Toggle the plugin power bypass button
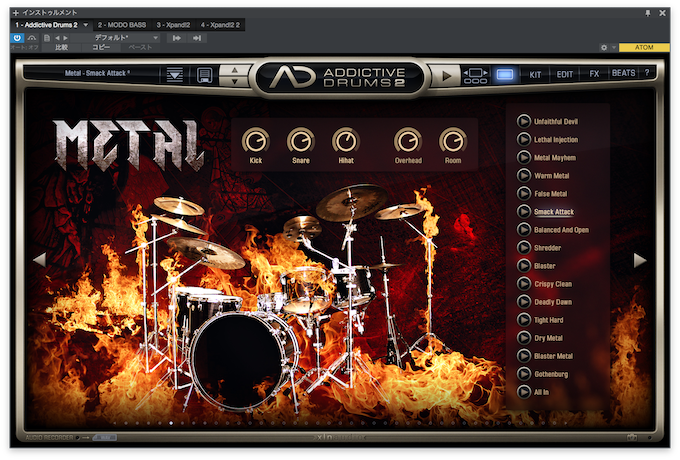Screen dimensions: 680x460 (x=17, y=38)
